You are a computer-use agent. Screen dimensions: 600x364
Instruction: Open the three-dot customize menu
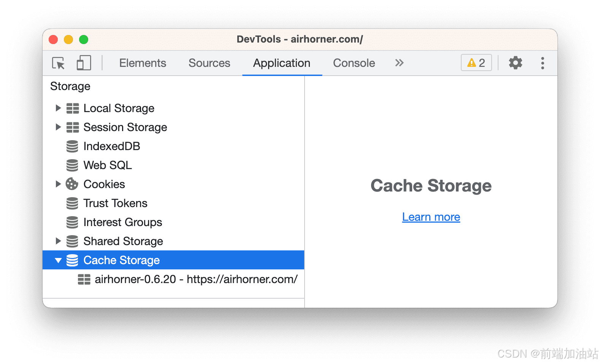(x=542, y=63)
